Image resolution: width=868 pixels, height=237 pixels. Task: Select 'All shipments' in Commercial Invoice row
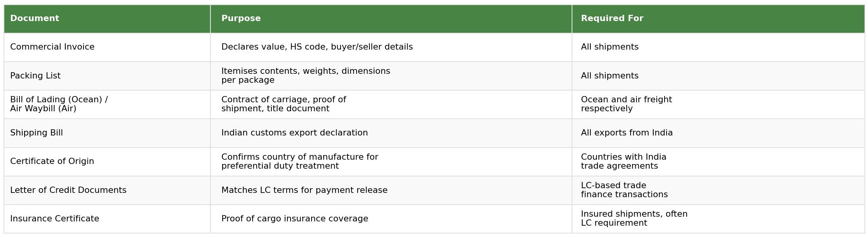(718, 47)
